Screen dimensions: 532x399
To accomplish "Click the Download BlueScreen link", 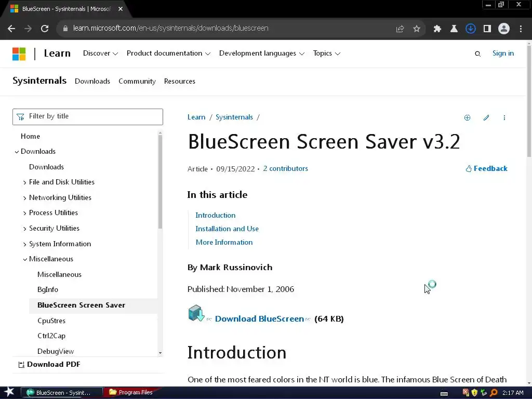I will click(260, 319).
